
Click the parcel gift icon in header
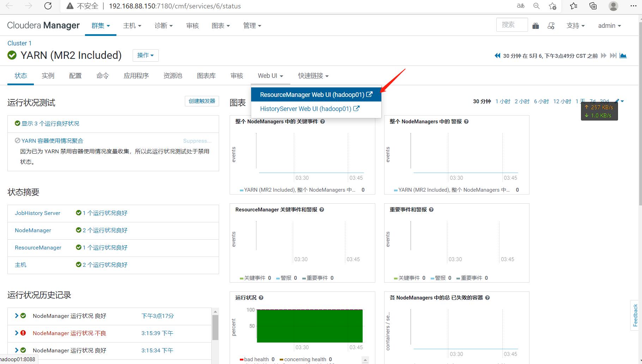point(535,26)
